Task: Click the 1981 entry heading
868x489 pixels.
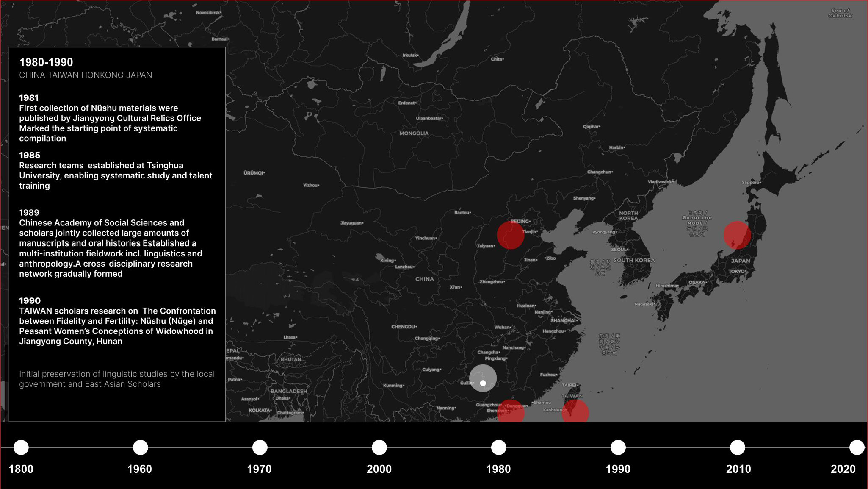Action: pos(29,98)
